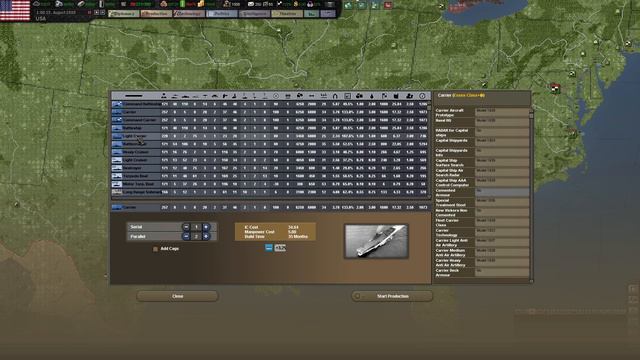Sort by the boxed chart column header
The height and width of the screenshot is (360, 640).
(x=347, y=96)
